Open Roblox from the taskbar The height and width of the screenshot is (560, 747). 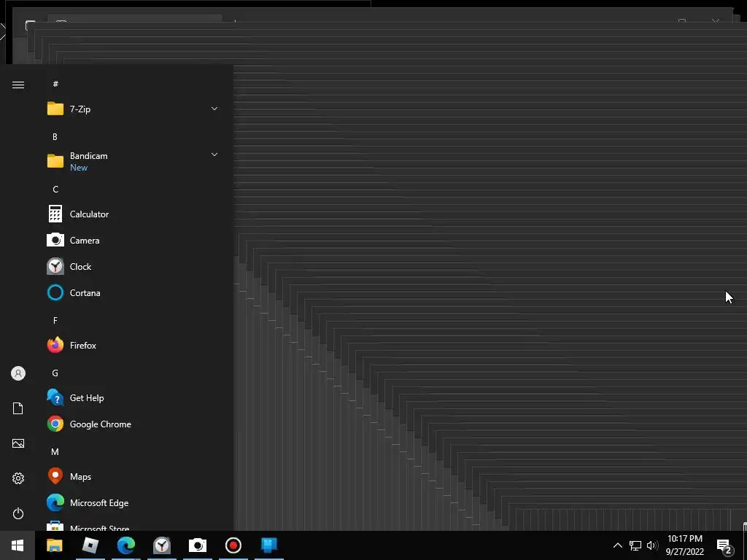[90, 545]
